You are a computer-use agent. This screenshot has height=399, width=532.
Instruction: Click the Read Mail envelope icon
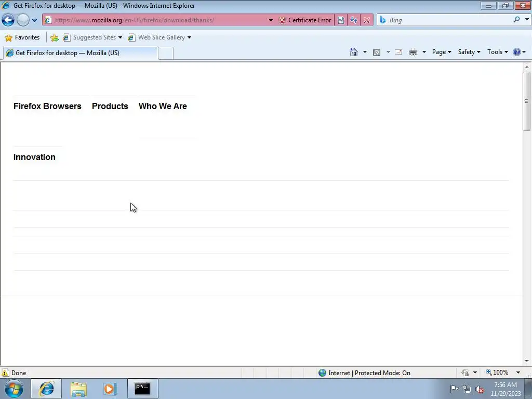click(398, 52)
